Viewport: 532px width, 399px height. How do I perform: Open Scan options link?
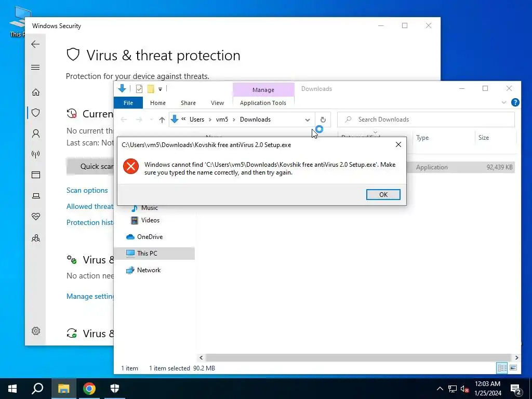pyautogui.click(x=87, y=190)
